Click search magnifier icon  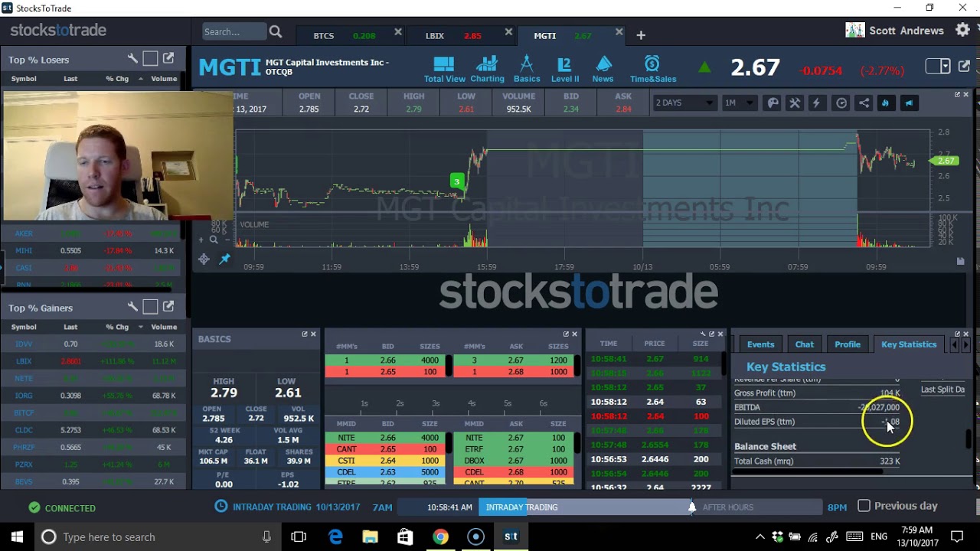tap(276, 31)
